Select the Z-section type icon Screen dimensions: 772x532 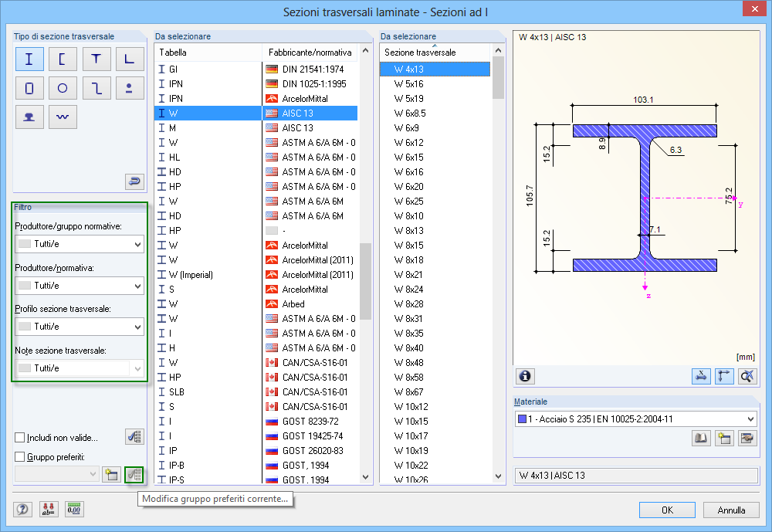(x=96, y=88)
